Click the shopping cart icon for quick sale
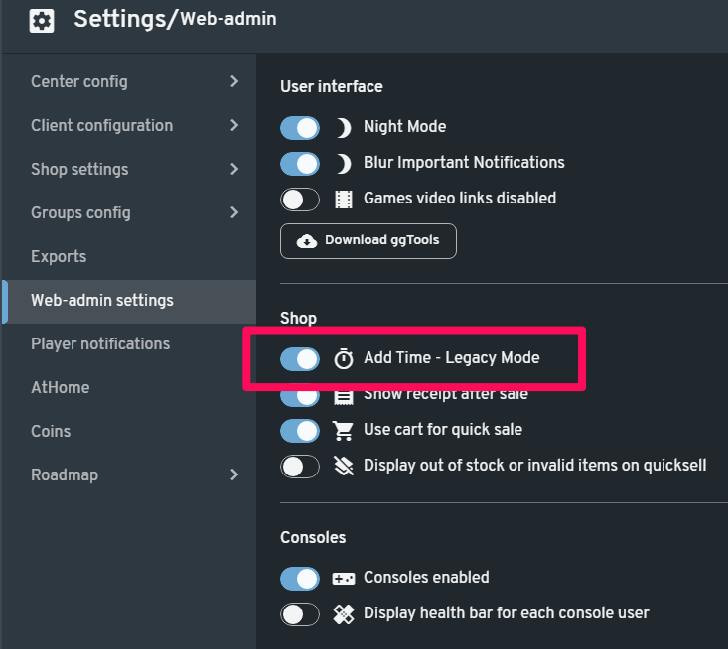This screenshot has height=649, width=728. click(x=343, y=430)
